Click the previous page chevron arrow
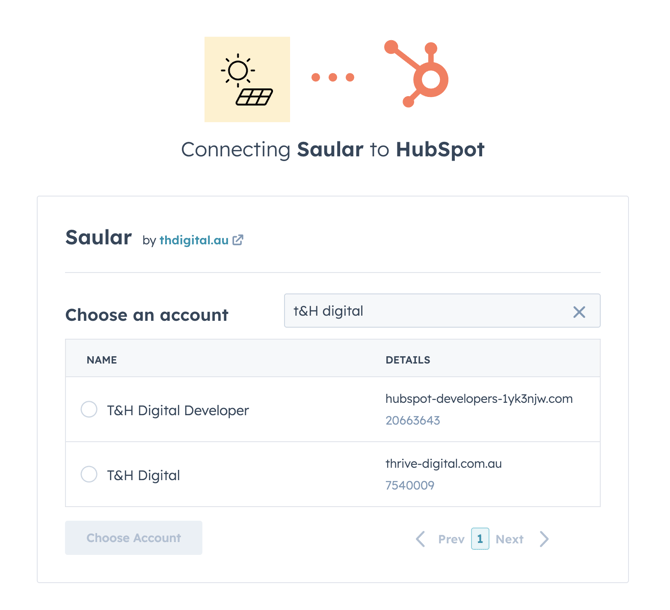 point(421,539)
